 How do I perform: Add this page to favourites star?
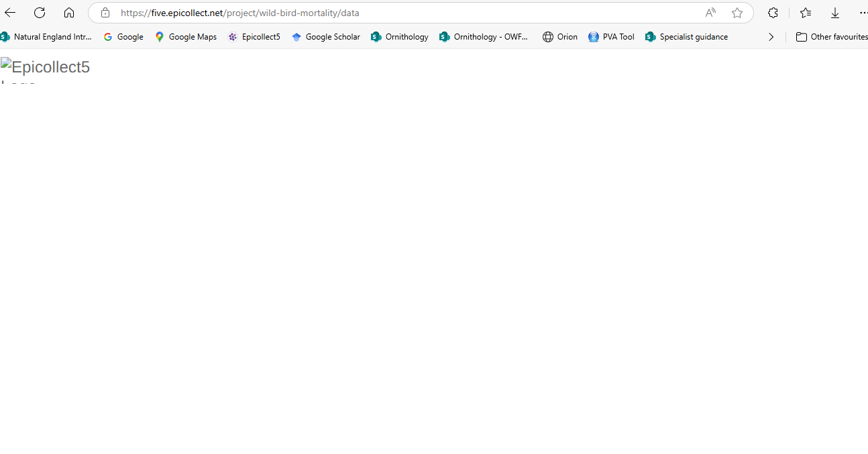coord(737,13)
